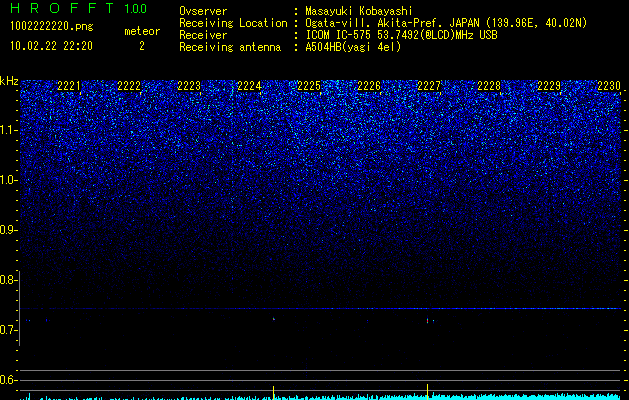The width and height of the screenshot is (629, 400).
Task: Click the 'Ovserver' field label
Action: (203, 11)
